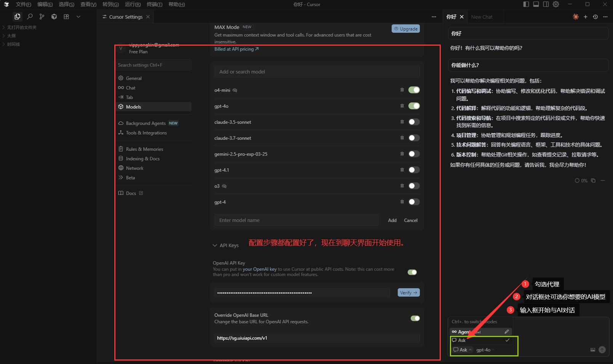Toggle bottom panel layout icon in title bar

pyautogui.click(x=536, y=4)
